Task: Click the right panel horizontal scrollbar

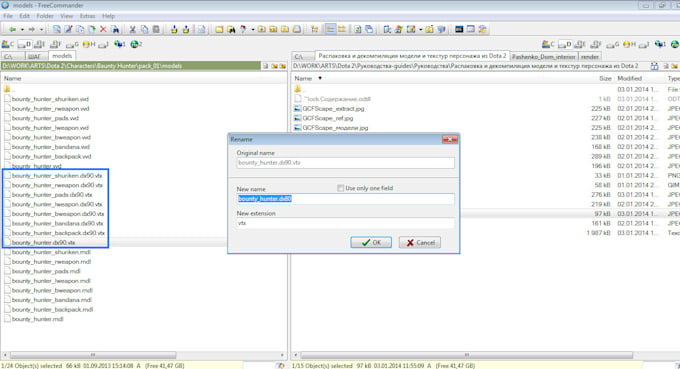Action: 466,355
